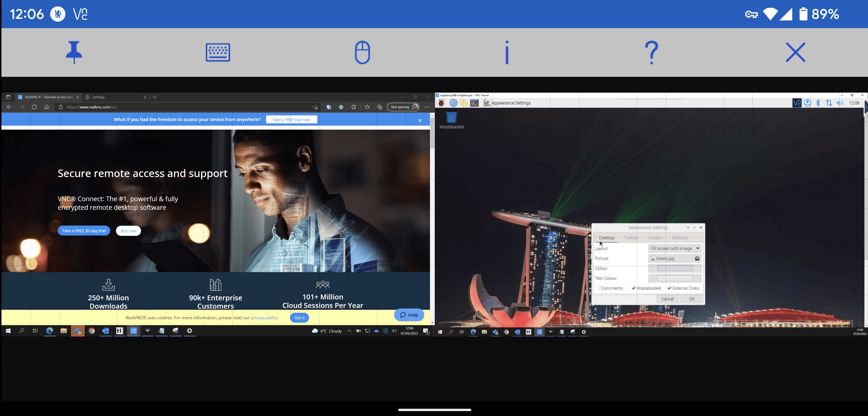Open the Help chat button
The image size is (868, 416).
click(x=409, y=315)
